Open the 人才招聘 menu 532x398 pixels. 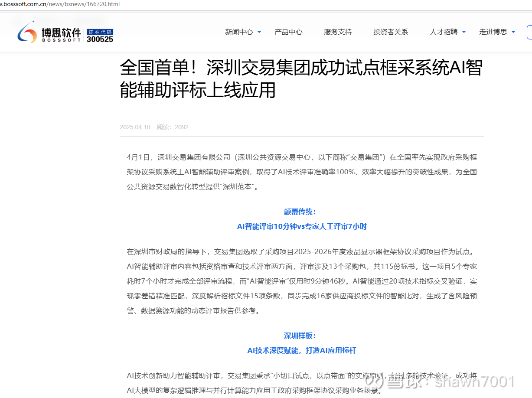pos(444,32)
